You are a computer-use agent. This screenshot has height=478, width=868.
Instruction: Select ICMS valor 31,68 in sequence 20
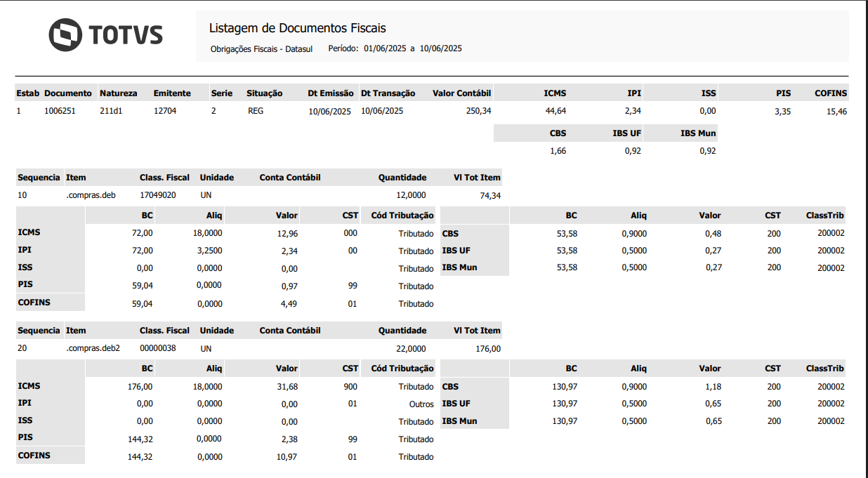coord(288,387)
